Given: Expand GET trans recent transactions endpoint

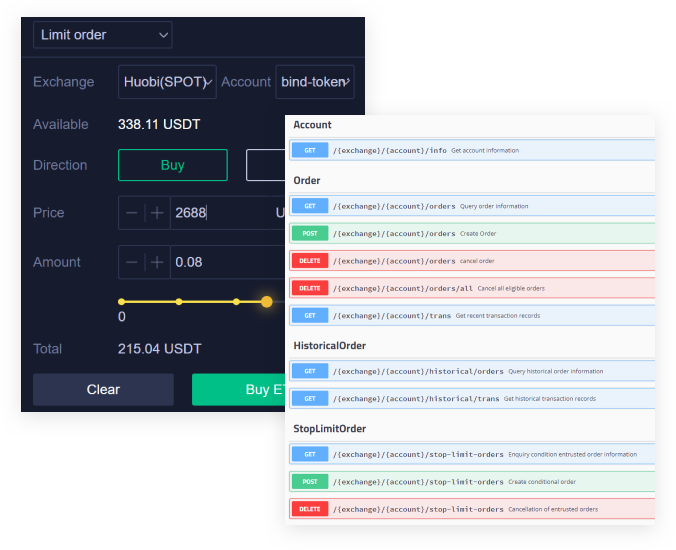Looking at the screenshot, I should click(x=472, y=316).
